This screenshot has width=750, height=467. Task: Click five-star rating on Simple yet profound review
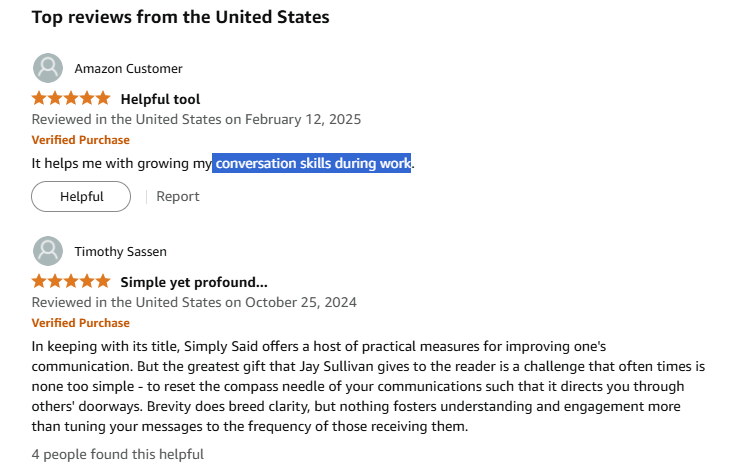71,281
